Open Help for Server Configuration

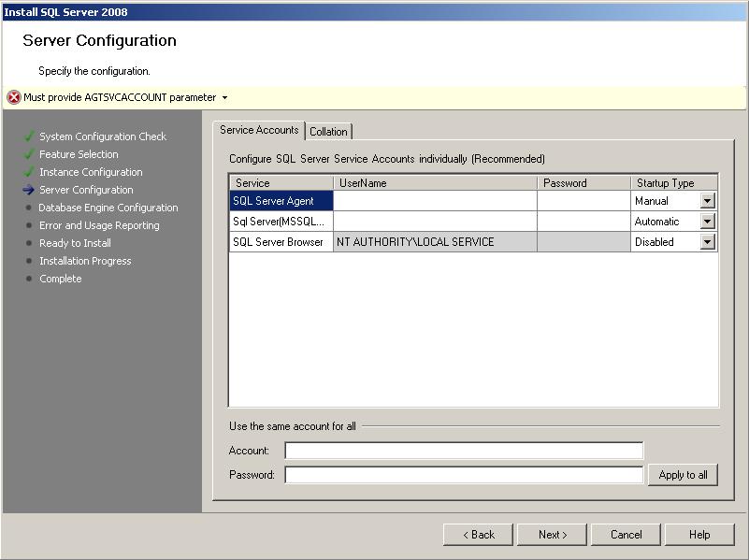[699, 535]
